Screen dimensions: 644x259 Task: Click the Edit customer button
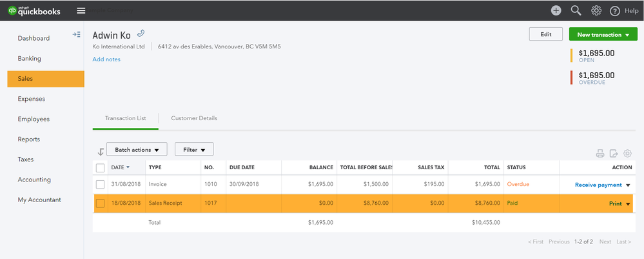pos(546,34)
